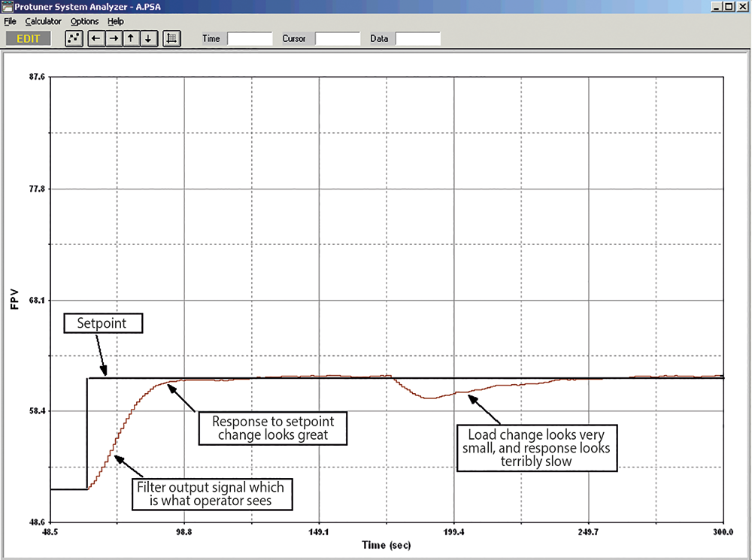
Task: Click the down arrow toolbar button
Action: click(x=148, y=39)
